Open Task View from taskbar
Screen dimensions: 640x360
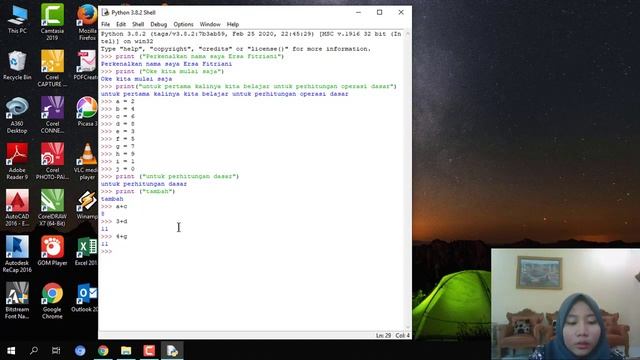point(56,351)
